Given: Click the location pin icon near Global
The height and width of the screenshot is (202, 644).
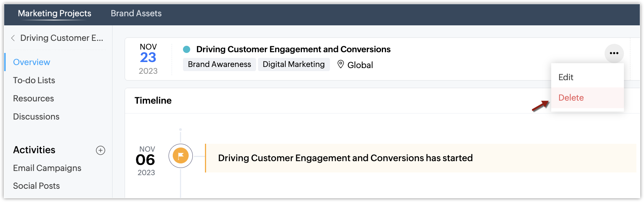Looking at the screenshot, I should tap(341, 64).
